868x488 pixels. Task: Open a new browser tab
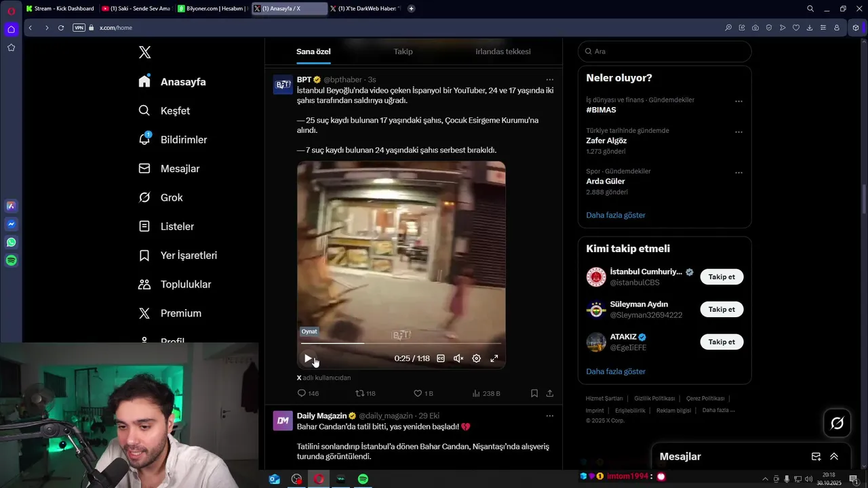click(412, 9)
